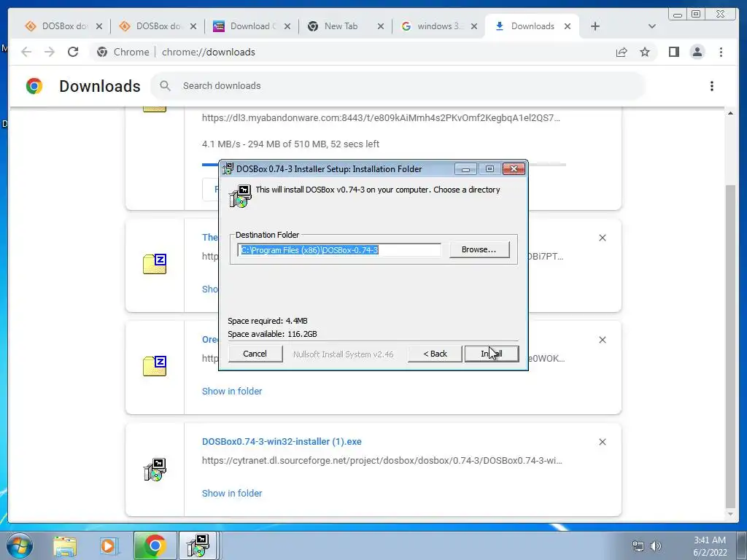Image resolution: width=747 pixels, height=560 pixels.
Task: Click the browser back arrow
Action: (26, 52)
